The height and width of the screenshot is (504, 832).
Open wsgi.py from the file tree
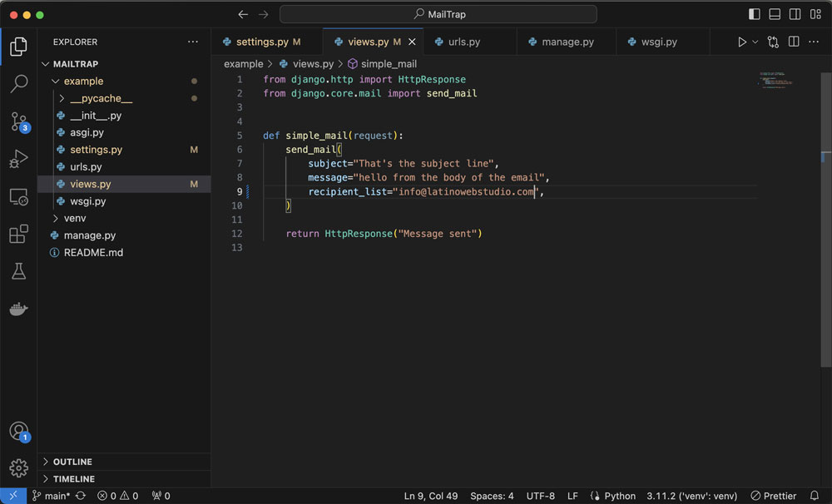[x=124, y=201]
